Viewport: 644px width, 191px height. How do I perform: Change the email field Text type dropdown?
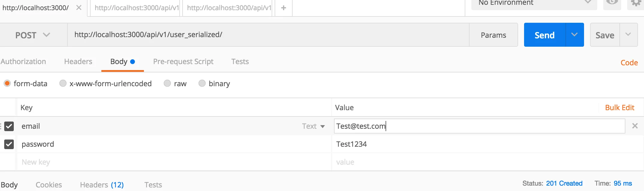[313, 126]
